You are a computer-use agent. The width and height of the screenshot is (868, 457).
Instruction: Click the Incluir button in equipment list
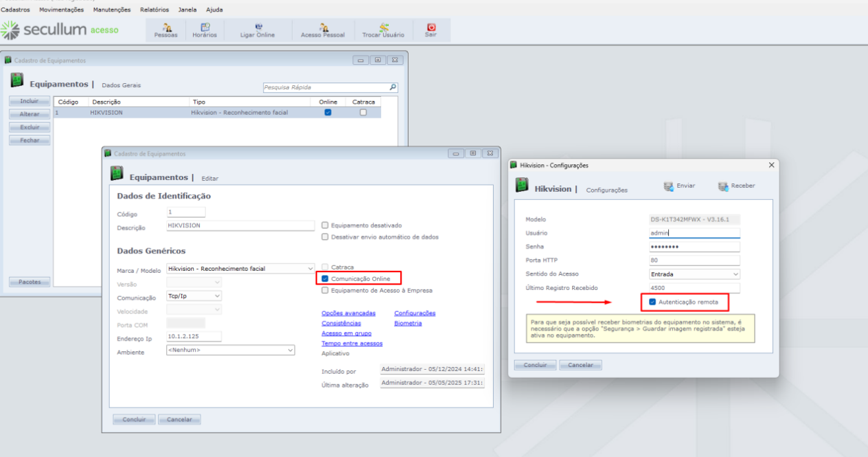point(30,101)
